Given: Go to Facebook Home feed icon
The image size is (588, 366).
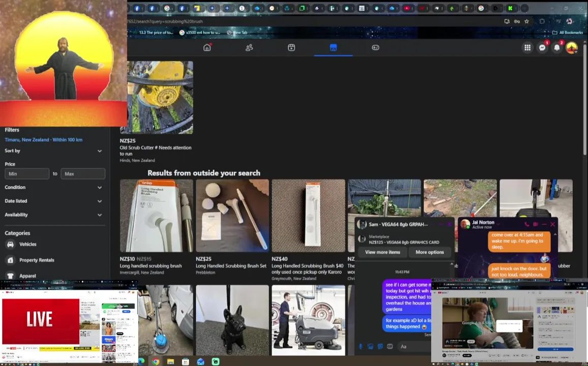Looking at the screenshot, I should coord(207,48).
